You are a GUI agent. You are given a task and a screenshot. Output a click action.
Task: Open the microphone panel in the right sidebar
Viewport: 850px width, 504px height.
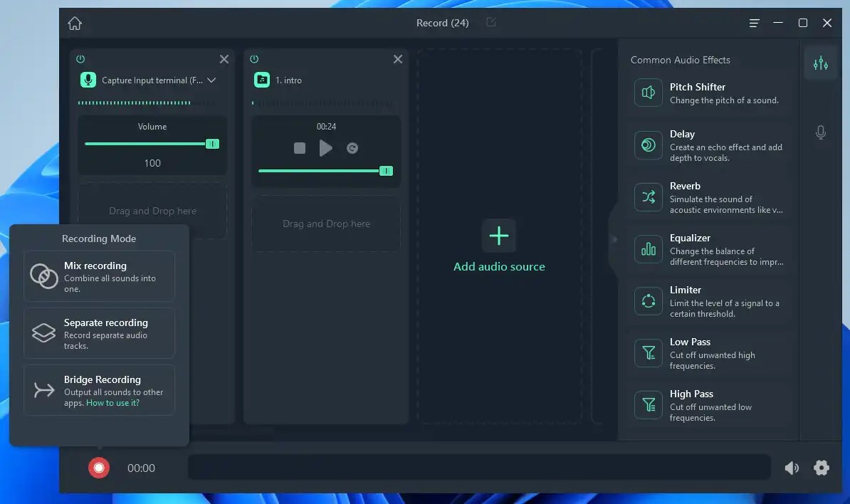coord(821,132)
